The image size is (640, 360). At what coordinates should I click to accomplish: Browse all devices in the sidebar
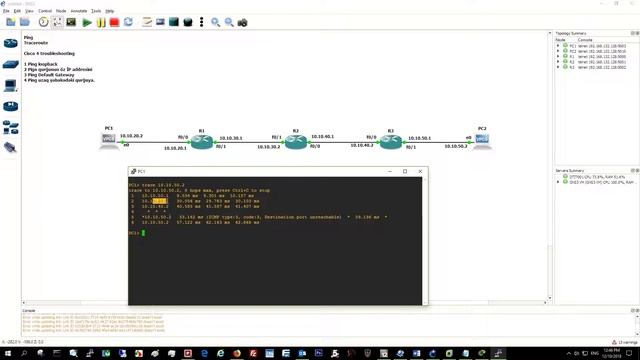pos(11,127)
